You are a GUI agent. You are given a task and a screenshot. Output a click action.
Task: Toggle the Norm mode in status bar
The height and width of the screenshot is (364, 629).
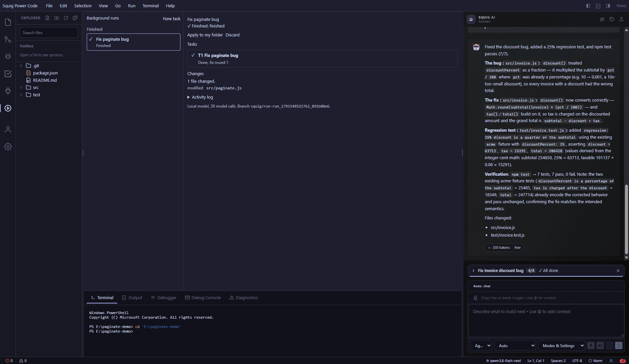click(x=596, y=361)
